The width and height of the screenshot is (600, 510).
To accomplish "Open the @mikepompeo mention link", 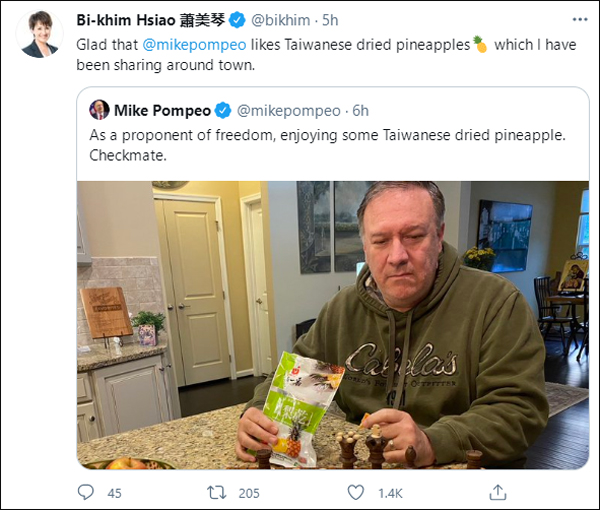I will point(194,45).
